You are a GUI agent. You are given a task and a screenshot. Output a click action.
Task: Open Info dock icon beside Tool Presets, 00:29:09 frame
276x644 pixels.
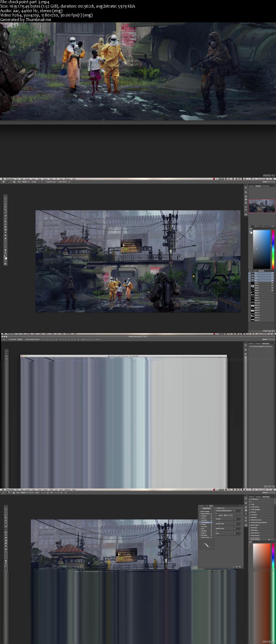pyautogui.click(x=246, y=510)
